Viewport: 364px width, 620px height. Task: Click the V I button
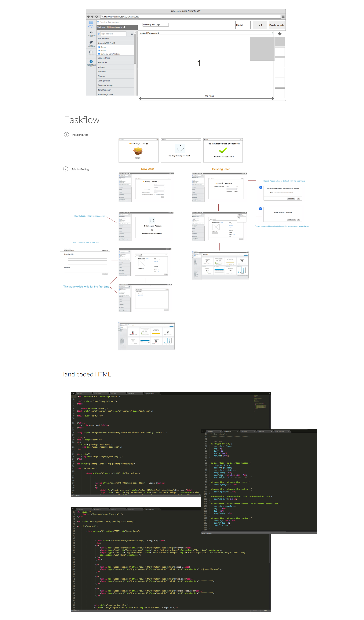click(260, 25)
